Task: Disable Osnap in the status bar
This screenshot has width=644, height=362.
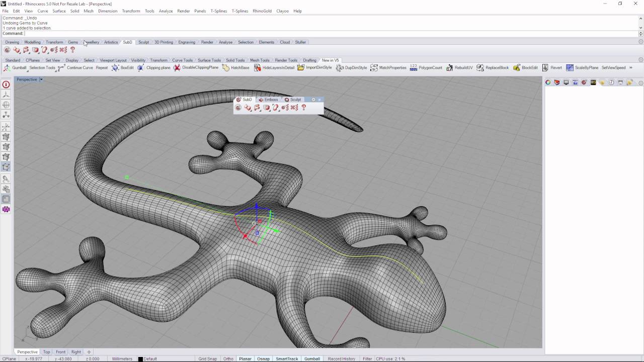Action: [x=263, y=359]
